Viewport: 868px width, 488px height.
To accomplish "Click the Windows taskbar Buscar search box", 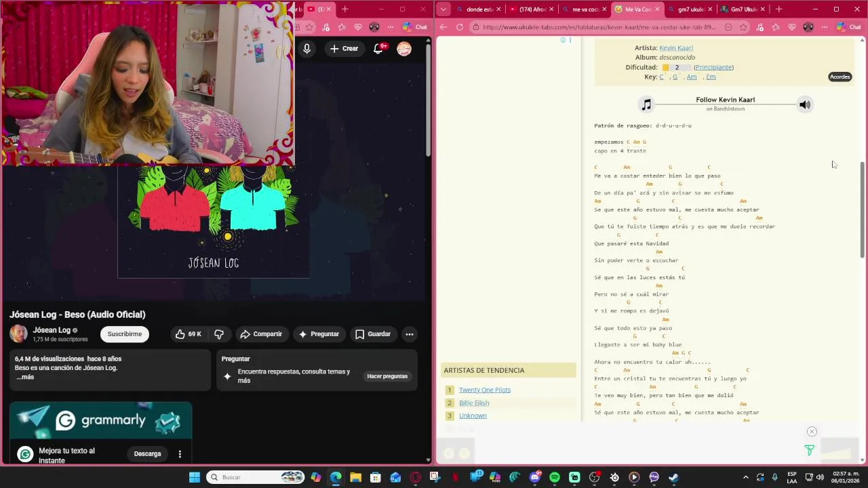I will (255, 477).
